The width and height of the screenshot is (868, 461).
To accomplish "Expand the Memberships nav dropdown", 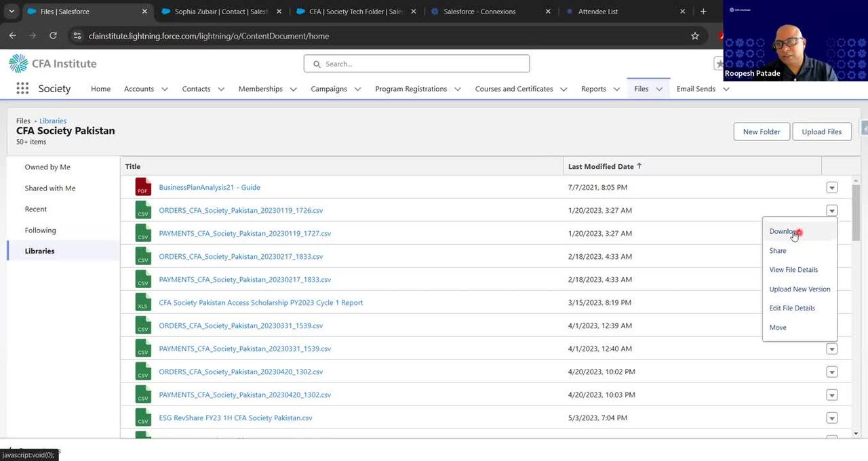I will 294,89.
